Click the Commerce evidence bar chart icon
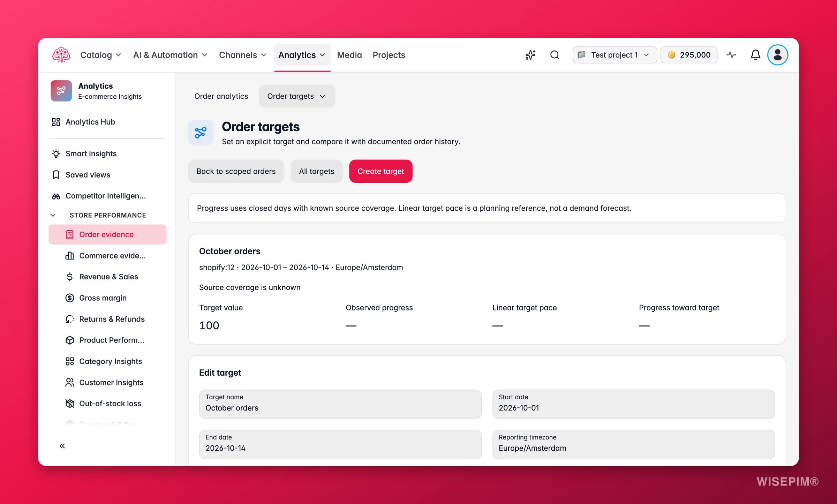Viewport: 837px width, 504px height. 70,256
